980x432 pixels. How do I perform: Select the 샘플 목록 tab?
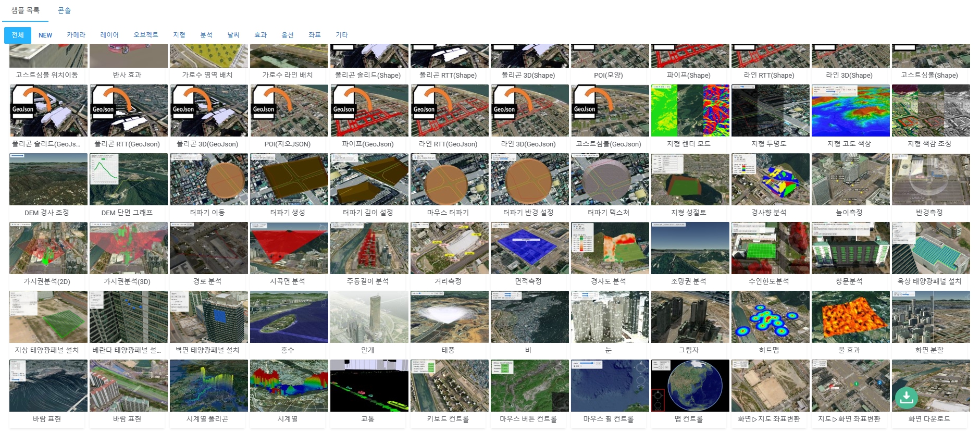pos(26,10)
